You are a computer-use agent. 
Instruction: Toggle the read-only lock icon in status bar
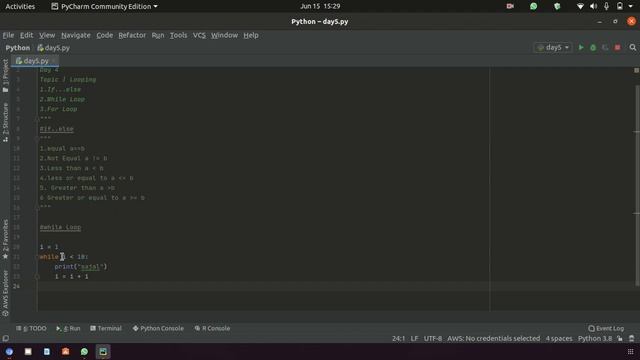(620, 338)
